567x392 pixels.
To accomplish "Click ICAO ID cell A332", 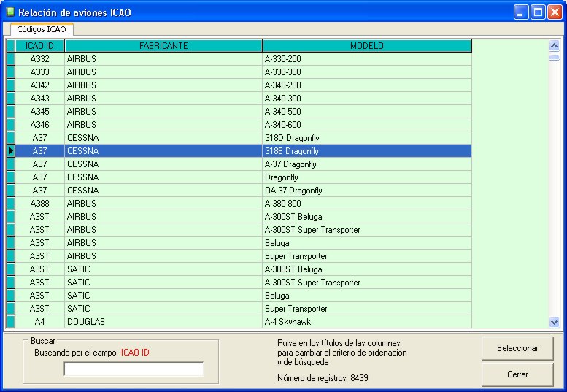I will point(40,59).
